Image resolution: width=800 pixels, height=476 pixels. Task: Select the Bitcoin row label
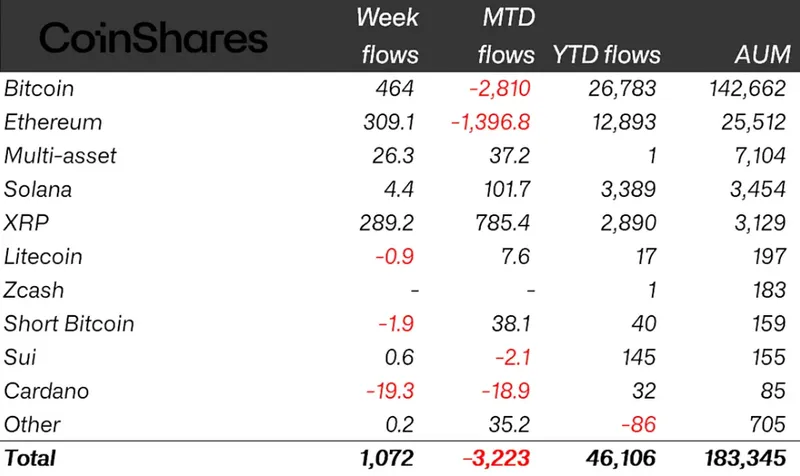point(39,88)
